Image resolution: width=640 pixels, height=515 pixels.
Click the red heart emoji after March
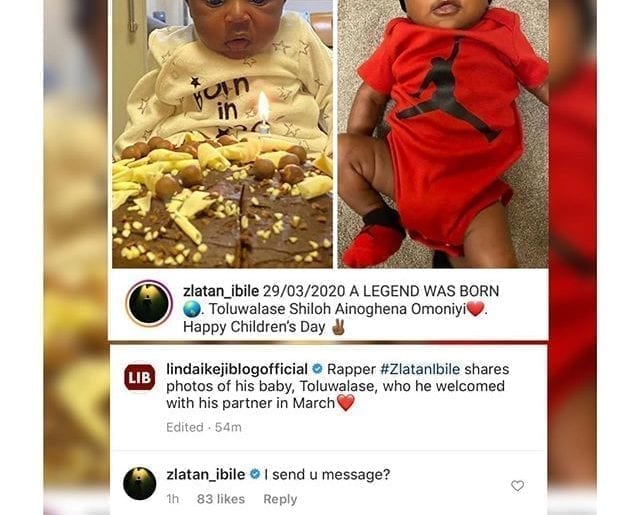346,404
